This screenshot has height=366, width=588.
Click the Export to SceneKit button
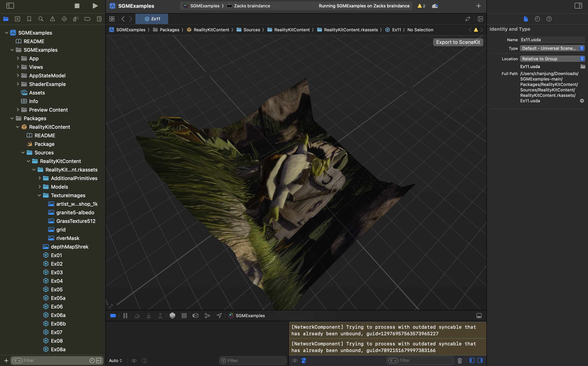(458, 42)
